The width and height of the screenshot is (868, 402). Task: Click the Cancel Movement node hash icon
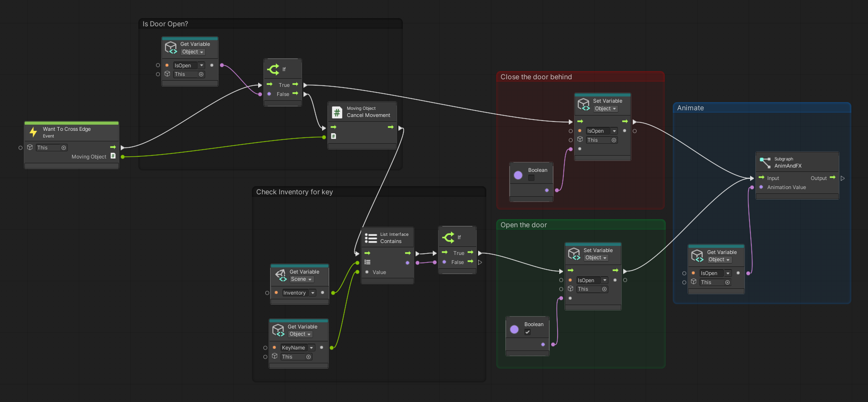click(337, 112)
